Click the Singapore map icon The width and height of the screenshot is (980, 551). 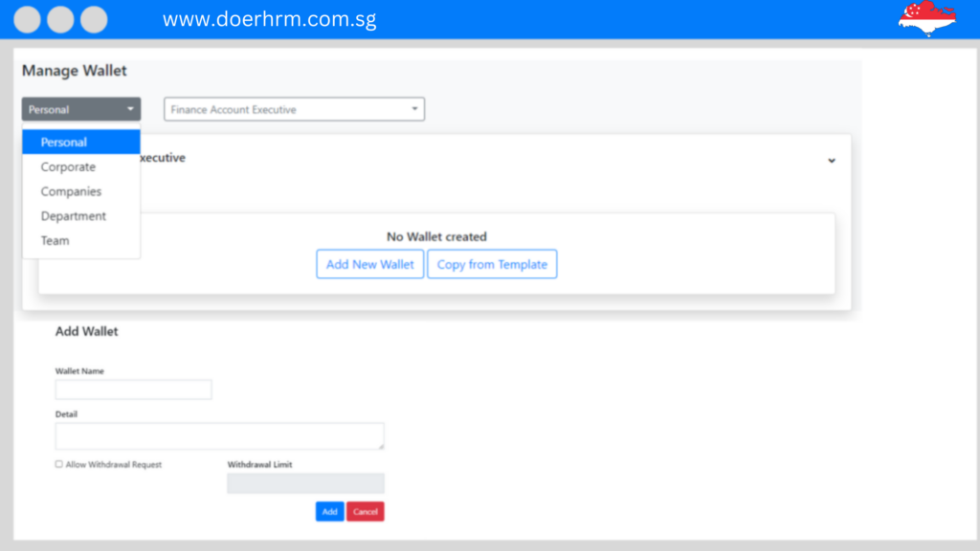pos(927,19)
